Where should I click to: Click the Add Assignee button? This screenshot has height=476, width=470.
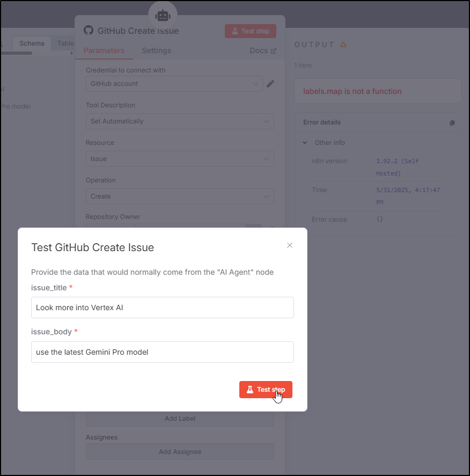[180, 452]
